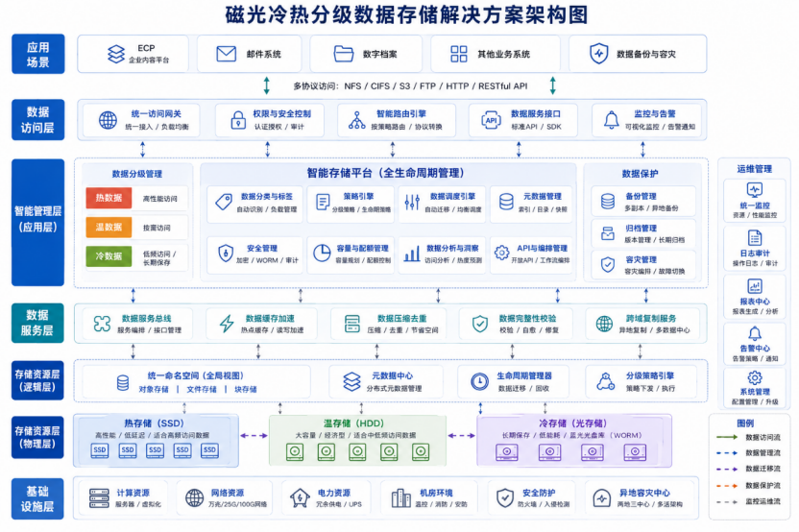The image size is (799, 532).
Task: Click the bell icon of 告警中心
Action: (x=755, y=334)
